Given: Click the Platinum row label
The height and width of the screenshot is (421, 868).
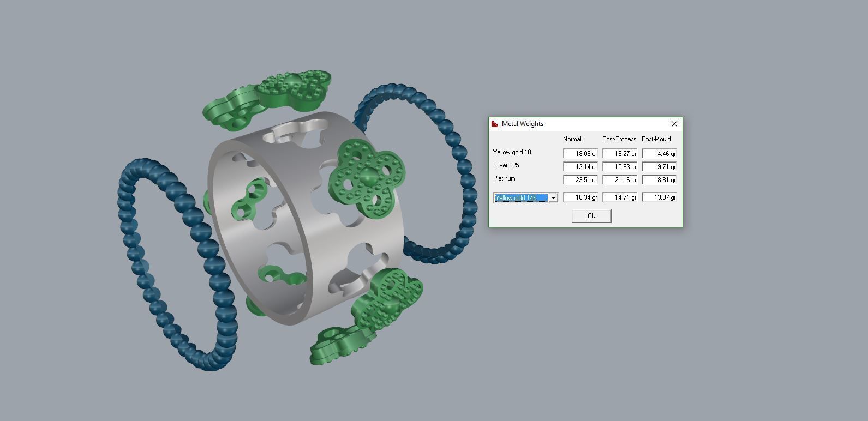Looking at the screenshot, I should pos(504,178).
